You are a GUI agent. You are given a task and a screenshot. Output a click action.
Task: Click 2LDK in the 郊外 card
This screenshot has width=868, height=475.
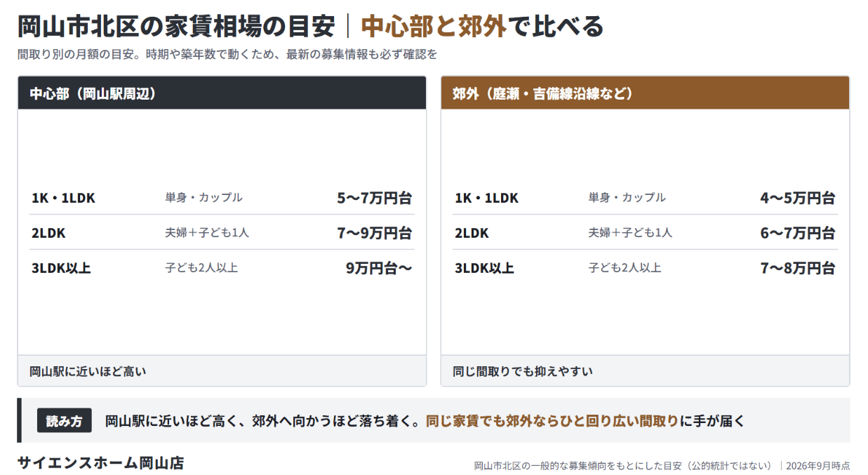tap(472, 233)
